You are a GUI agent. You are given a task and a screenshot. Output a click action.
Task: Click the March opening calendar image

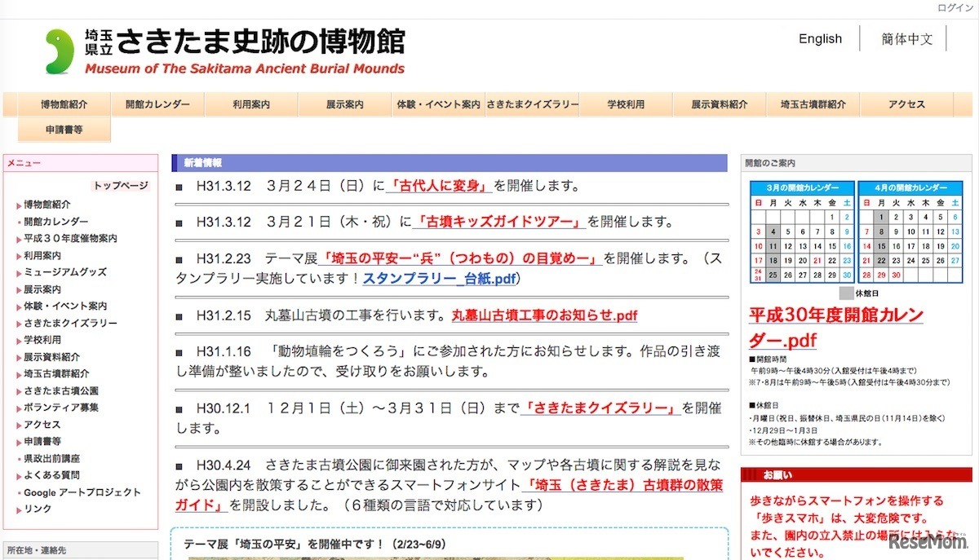(802, 232)
